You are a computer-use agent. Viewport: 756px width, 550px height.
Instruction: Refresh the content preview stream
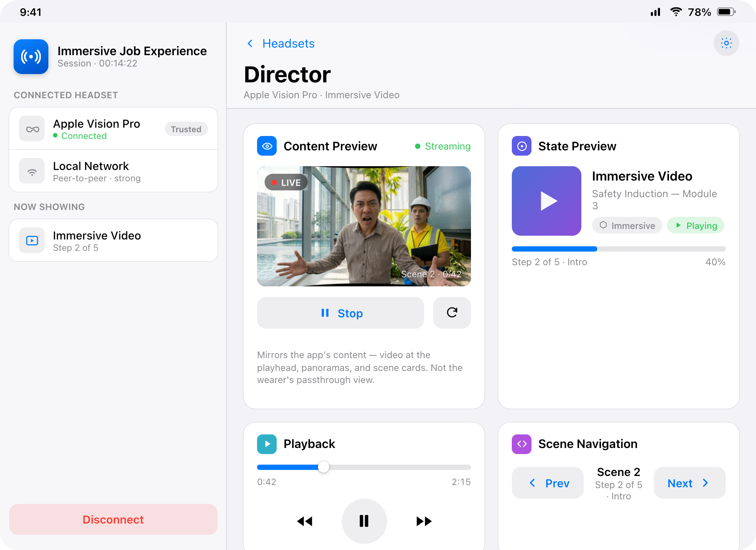point(452,313)
